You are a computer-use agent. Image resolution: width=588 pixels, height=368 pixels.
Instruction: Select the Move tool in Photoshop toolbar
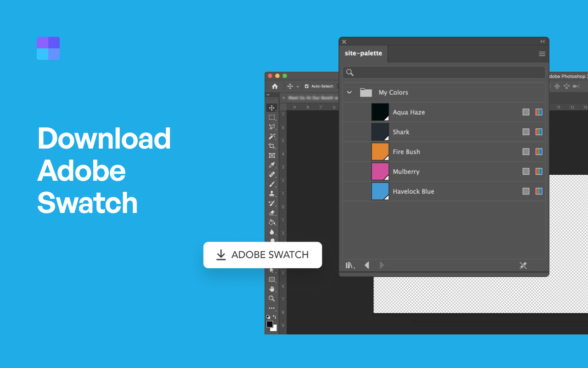(x=271, y=108)
